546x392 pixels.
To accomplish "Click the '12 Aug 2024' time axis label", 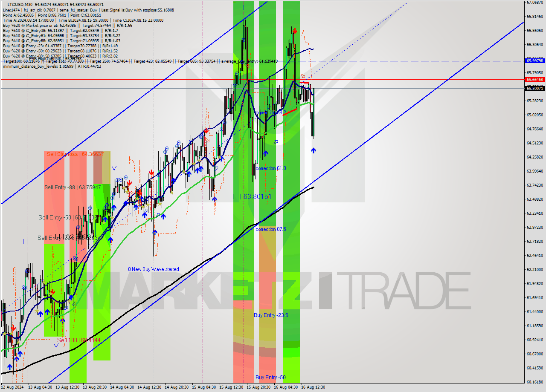I will [12, 387].
